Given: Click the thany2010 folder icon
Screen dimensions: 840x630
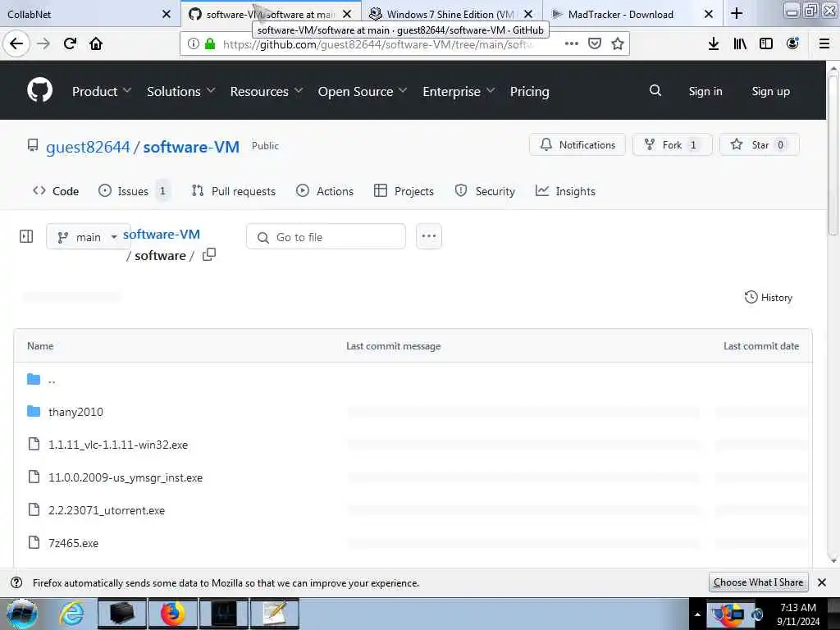Looking at the screenshot, I should 34,412.
